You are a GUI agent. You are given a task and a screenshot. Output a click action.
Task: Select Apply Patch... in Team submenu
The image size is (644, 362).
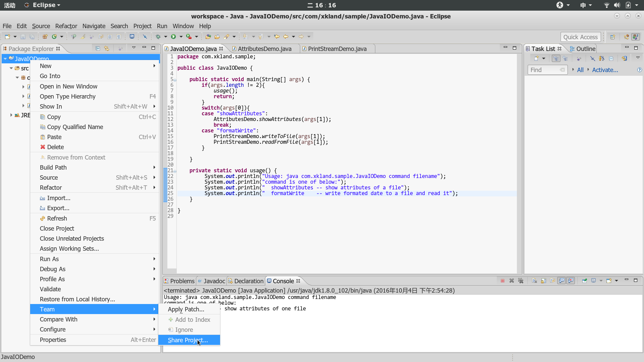(x=189, y=309)
